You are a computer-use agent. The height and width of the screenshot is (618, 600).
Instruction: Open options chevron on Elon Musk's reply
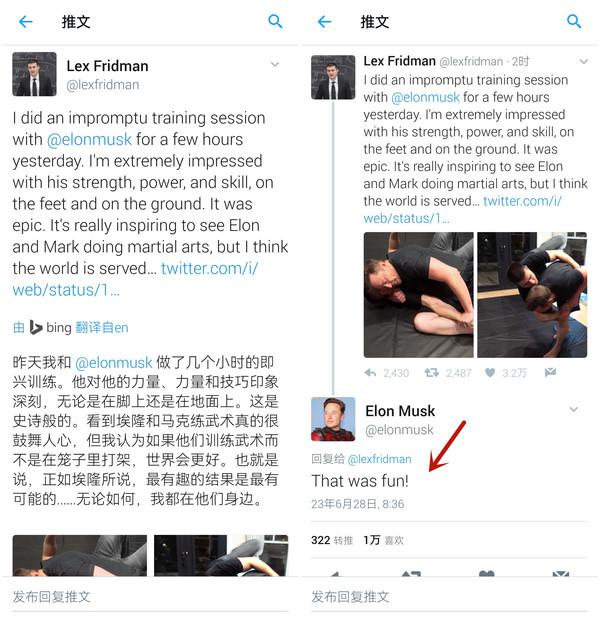(x=574, y=410)
